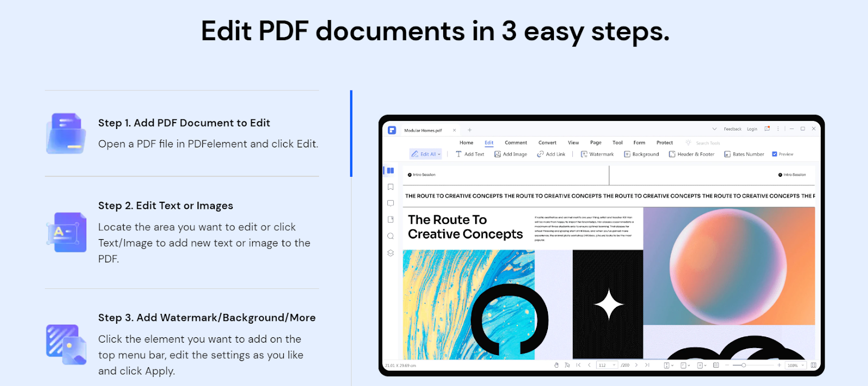The height and width of the screenshot is (386, 868).
Task: Switch to the Edit tab
Action: coord(489,143)
